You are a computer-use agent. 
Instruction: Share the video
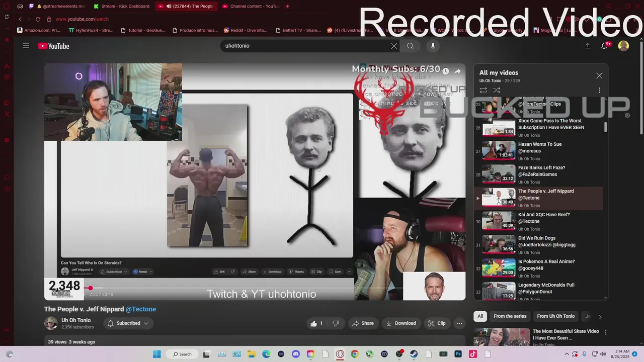tap(363, 323)
